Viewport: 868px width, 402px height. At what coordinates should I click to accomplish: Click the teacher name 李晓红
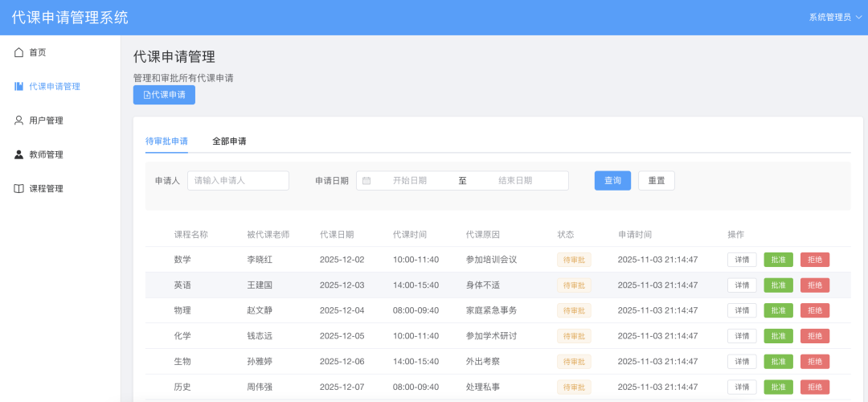(260, 260)
